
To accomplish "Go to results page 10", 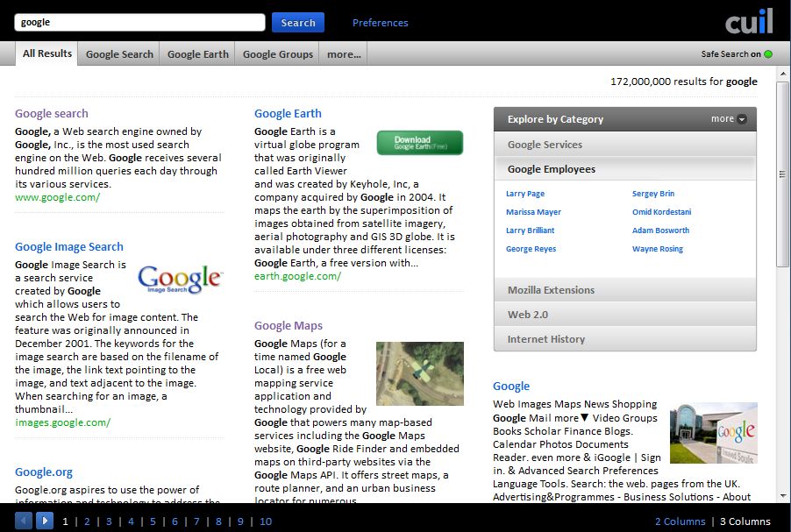I will [266, 521].
